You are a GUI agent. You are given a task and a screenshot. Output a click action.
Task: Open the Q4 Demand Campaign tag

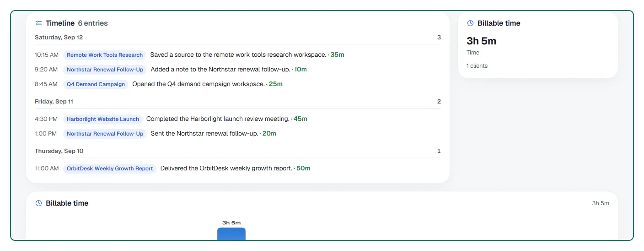(x=96, y=84)
